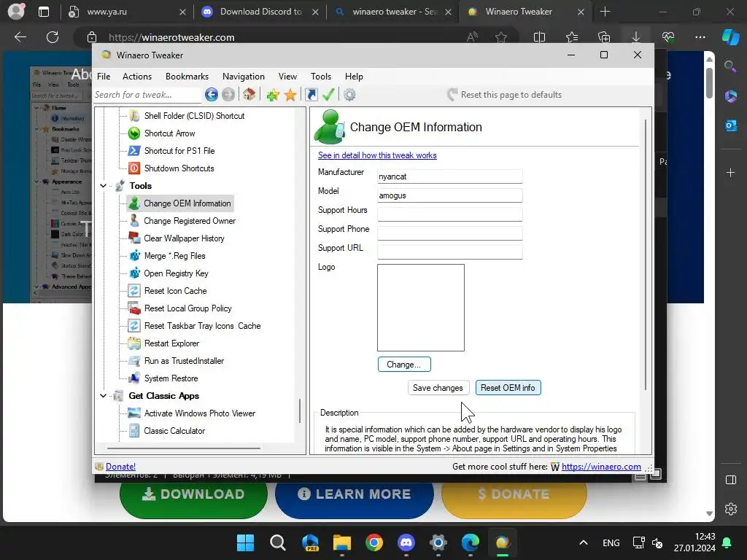Open the Tools menu
747x560 pixels.
pos(321,76)
